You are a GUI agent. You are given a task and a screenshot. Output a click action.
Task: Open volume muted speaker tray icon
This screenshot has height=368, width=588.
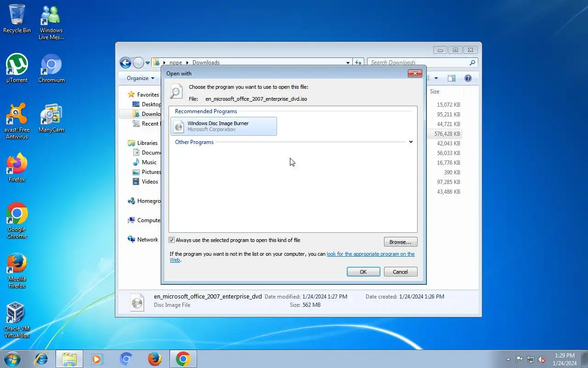(542, 359)
